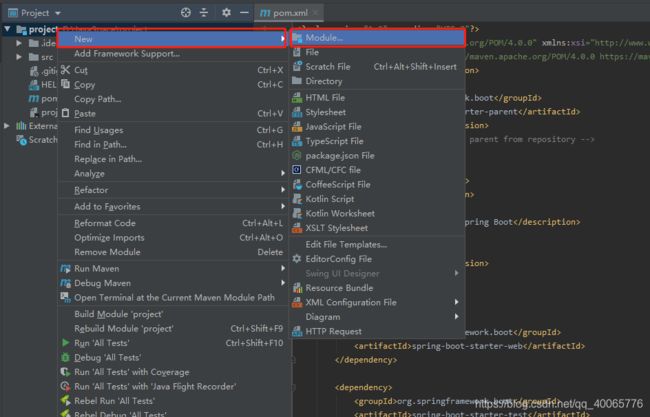Viewport: 650px width, 417px height.
Task: Click the Paste clipboard icon
Action: [65, 113]
